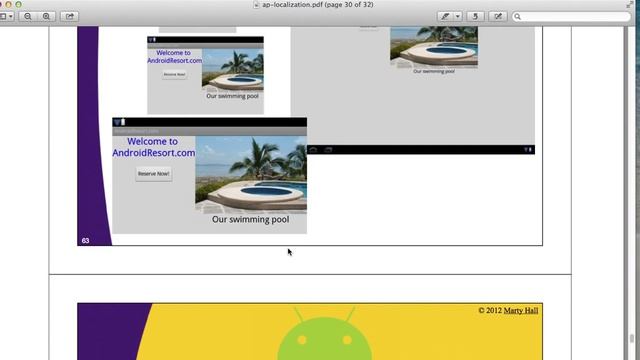The height and width of the screenshot is (360, 640).
Task: Click the Marty Hall link
Action: pyautogui.click(x=521, y=311)
